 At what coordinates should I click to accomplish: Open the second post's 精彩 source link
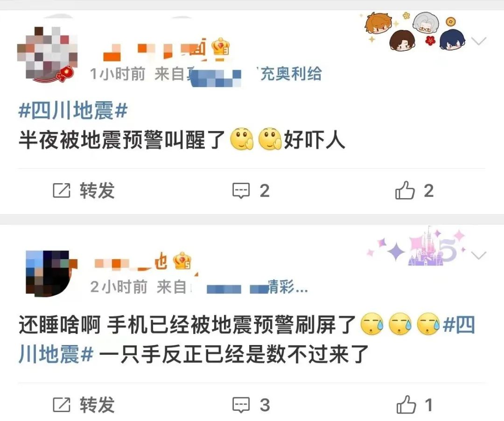click(x=288, y=287)
